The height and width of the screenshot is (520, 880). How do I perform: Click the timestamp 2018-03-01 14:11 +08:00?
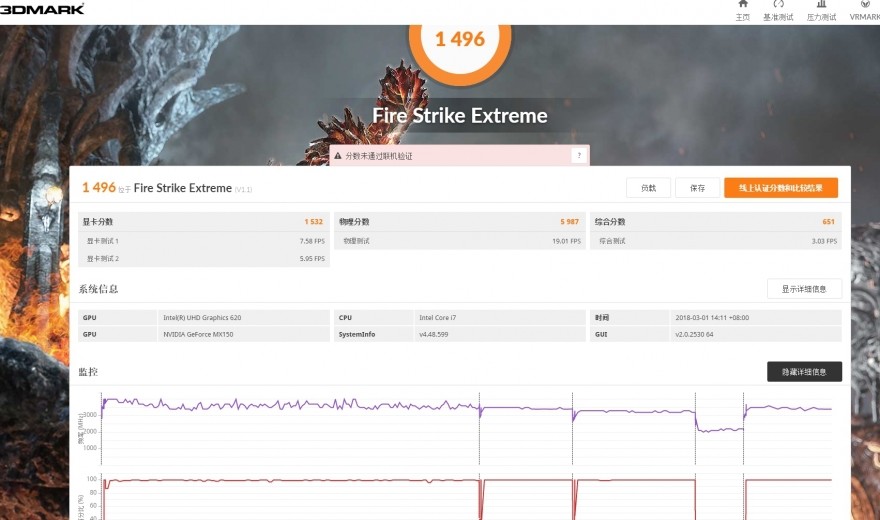point(712,317)
